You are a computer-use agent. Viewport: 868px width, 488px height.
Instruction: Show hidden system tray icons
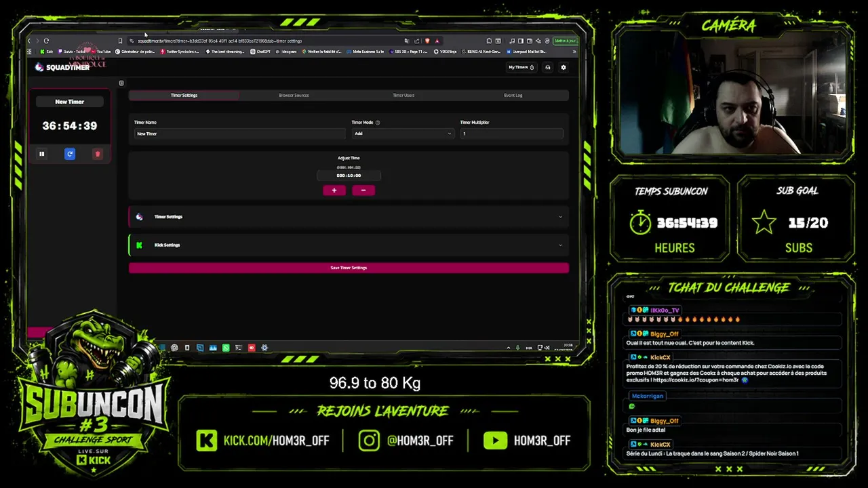(508, 348)
